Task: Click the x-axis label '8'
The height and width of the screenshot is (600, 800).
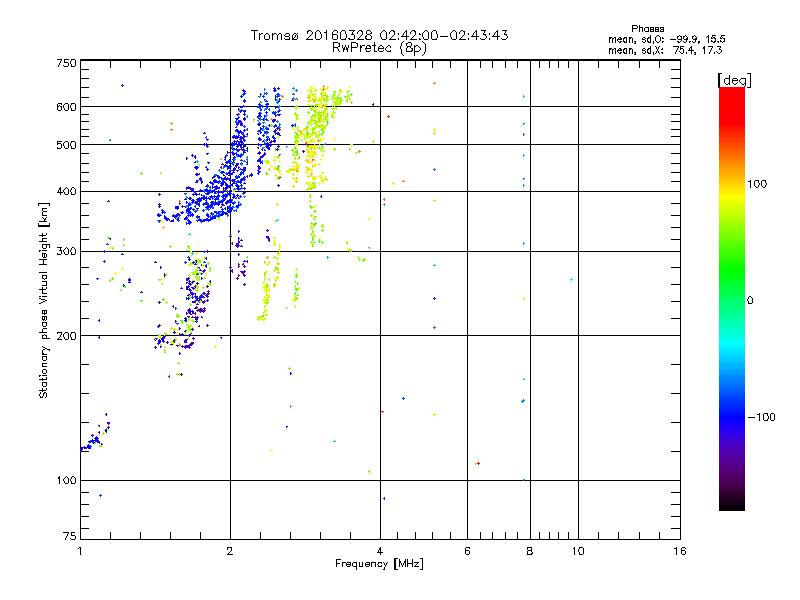Action: pyautogui.click(x=530, y=551)
